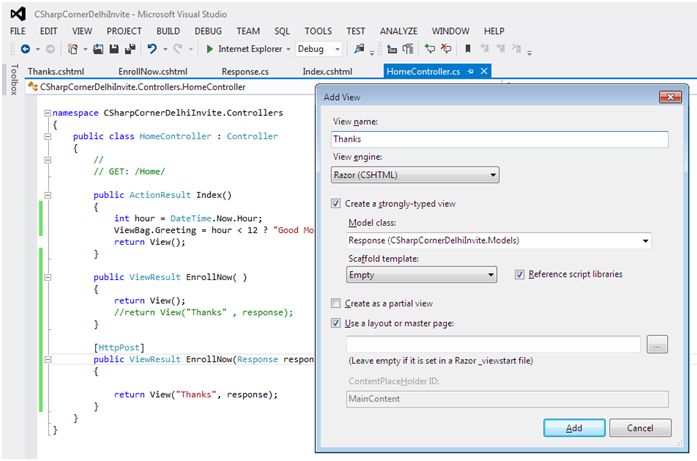Open the BUILD menu
697x461 pixels.
point(167,31)
